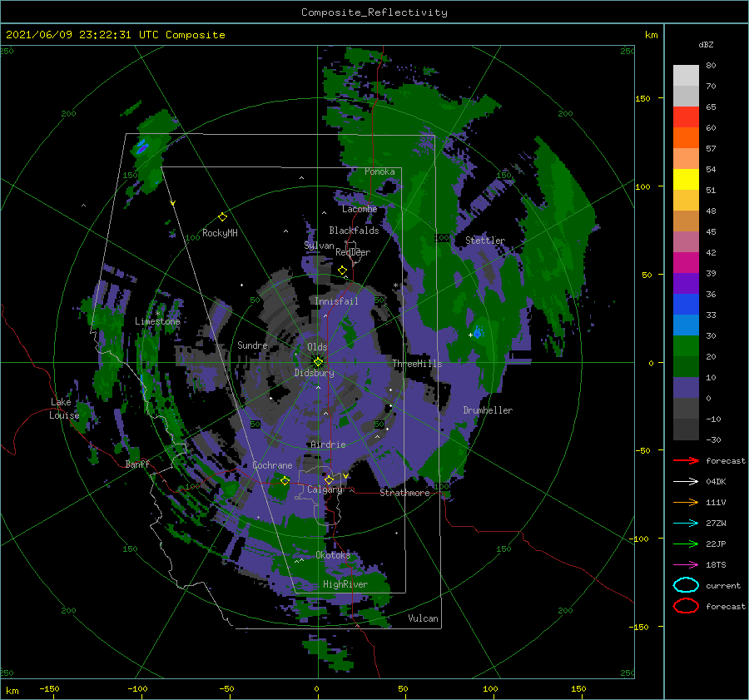Click the Olds town label
This screenshot has width=749, height=700.
point(317,347)
